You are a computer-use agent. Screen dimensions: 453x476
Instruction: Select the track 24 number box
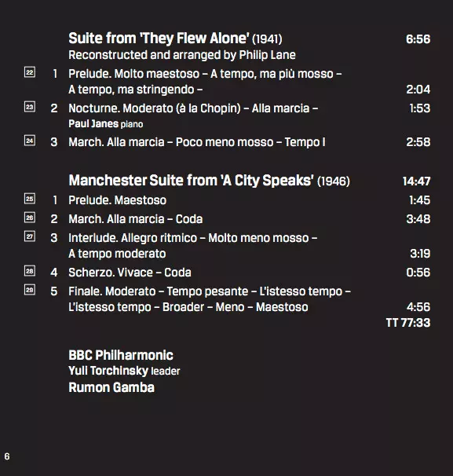29,141
